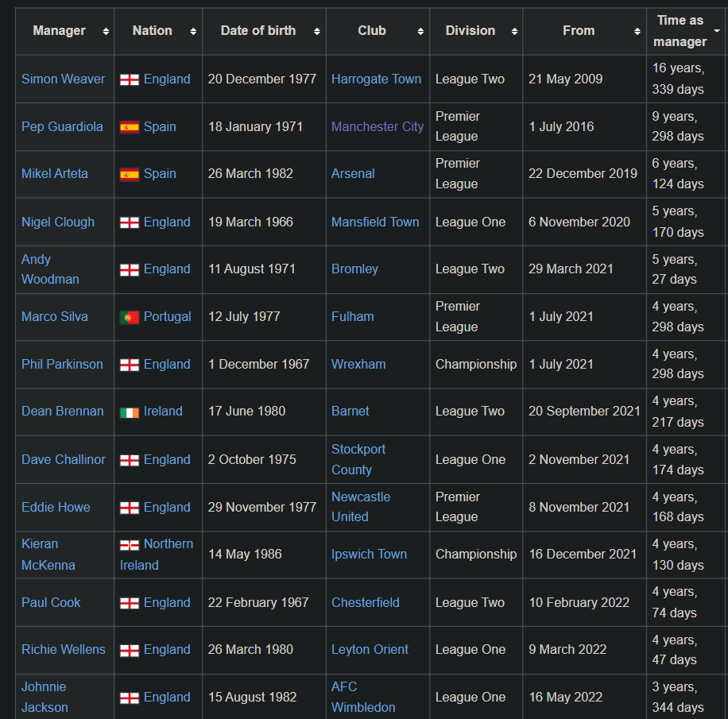Open Kieran McKenna link
Screen dimensions: 728x719
pyautogui.click(x=48, y=555)
